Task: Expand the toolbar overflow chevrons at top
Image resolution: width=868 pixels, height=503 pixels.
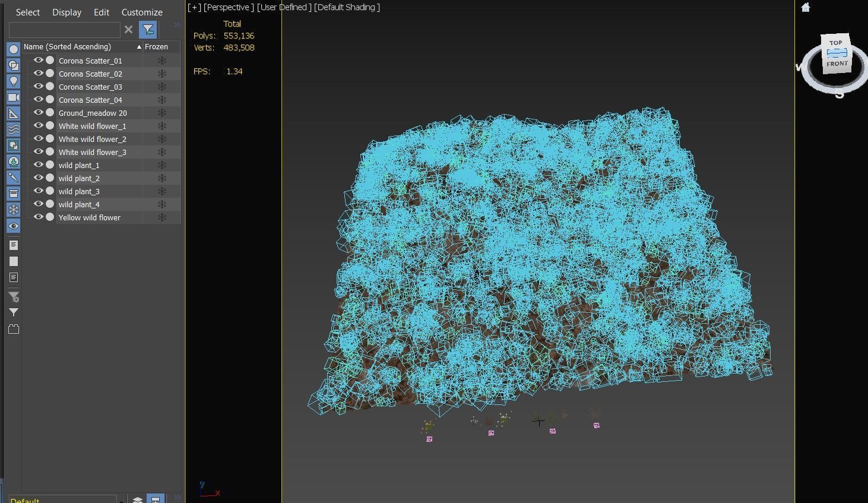Action: 177,25
